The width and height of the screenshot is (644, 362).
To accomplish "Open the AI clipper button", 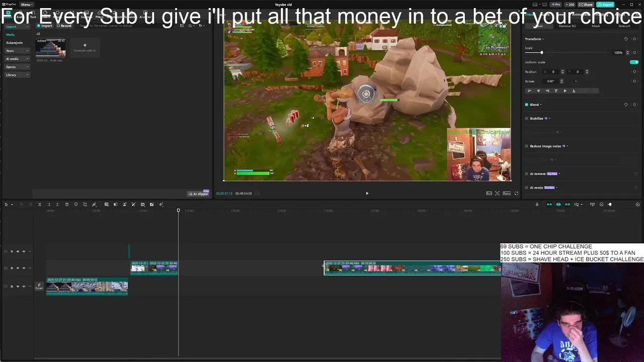I will tap(199, 194).
